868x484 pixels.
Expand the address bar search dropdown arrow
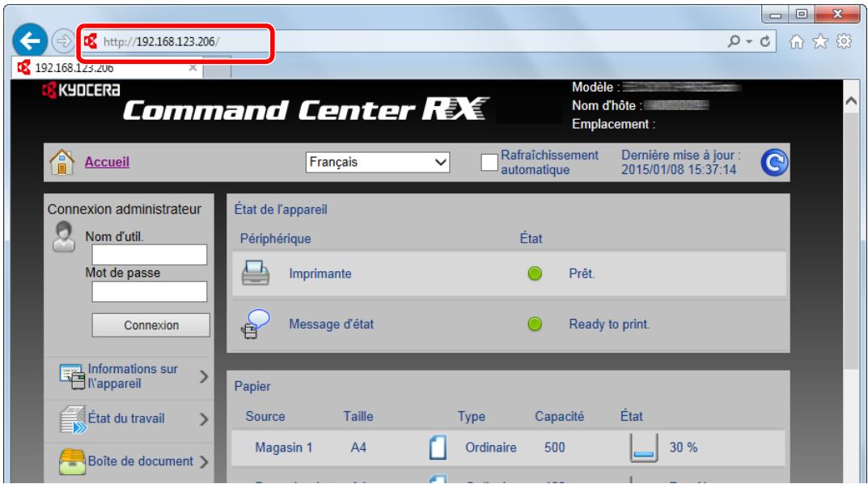tap(749, 41)
